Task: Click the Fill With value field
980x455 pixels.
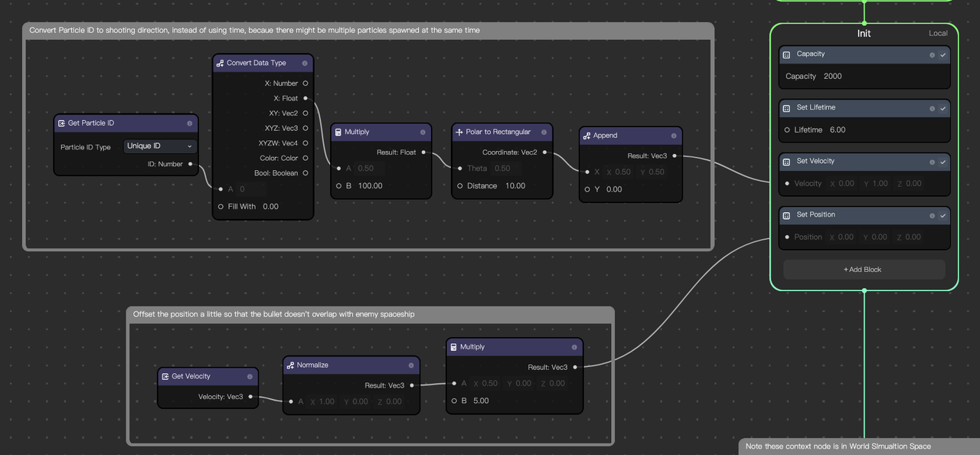Action: point(271,207)
